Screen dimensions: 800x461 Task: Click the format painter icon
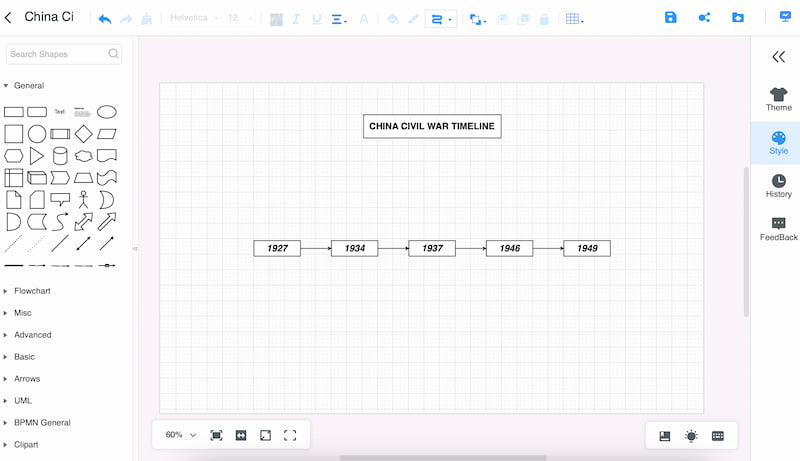coord(147,19)
